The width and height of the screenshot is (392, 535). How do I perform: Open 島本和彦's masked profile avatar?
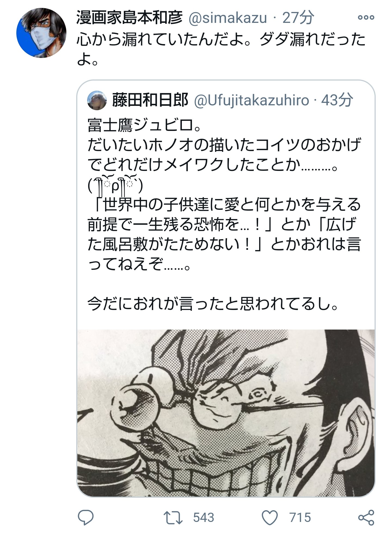(x=41, y=33)
